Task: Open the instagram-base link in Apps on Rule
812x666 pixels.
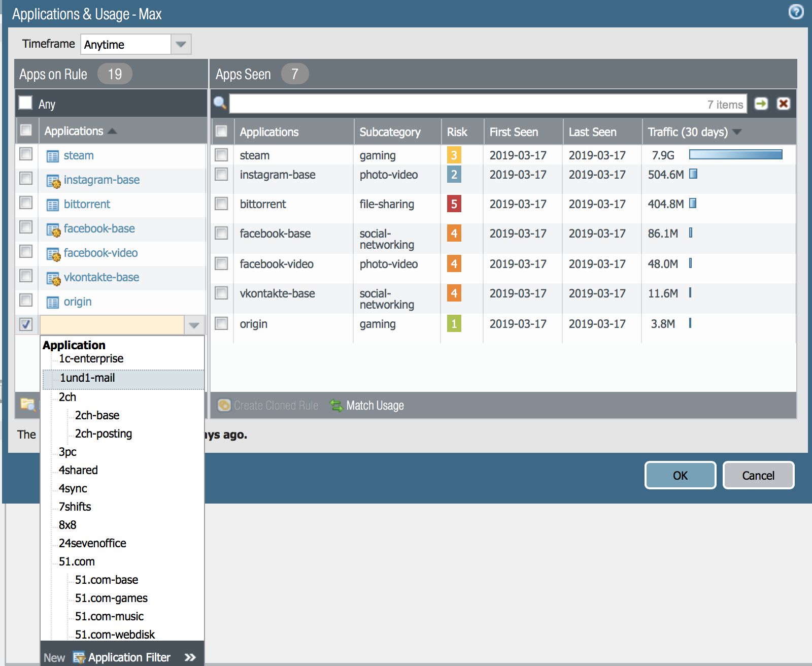Action: coord(101,180)
